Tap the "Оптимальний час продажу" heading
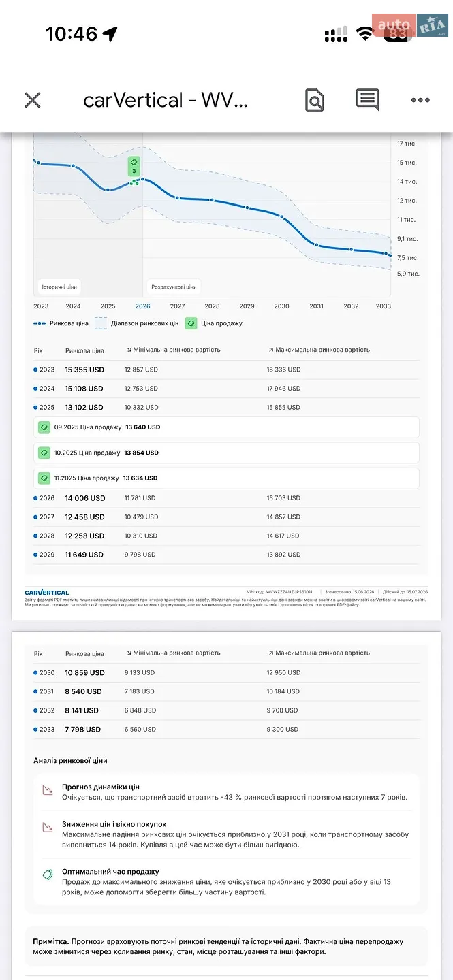 click(110, 872)
